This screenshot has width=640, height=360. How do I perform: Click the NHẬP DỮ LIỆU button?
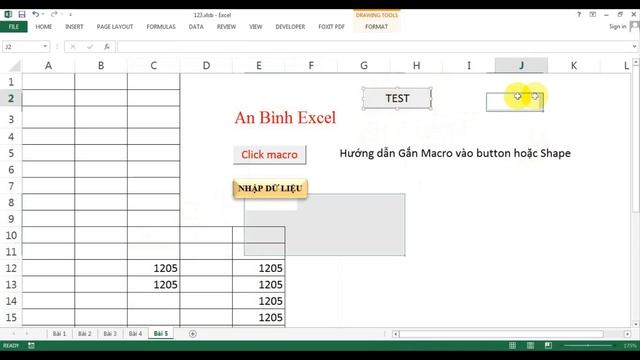point(270,188)
